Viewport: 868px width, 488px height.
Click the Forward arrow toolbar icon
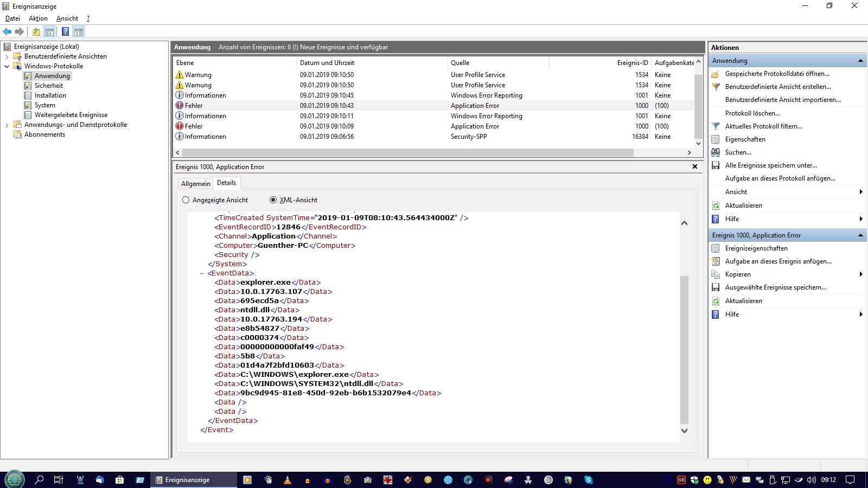click(20, 31)
